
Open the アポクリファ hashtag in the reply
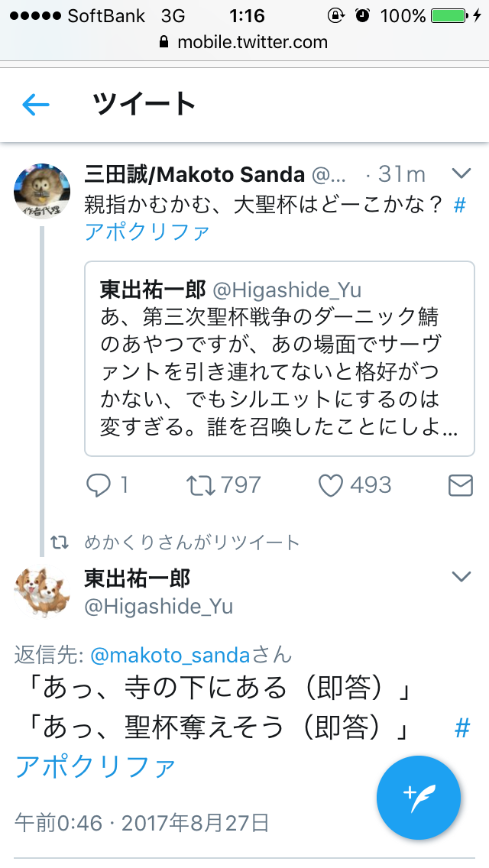click(96, 766)
